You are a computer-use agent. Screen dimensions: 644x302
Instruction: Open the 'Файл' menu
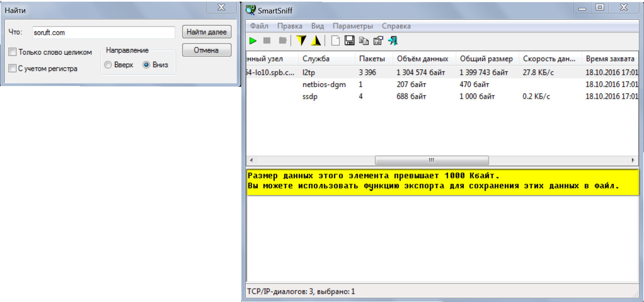tap(259, 26)
